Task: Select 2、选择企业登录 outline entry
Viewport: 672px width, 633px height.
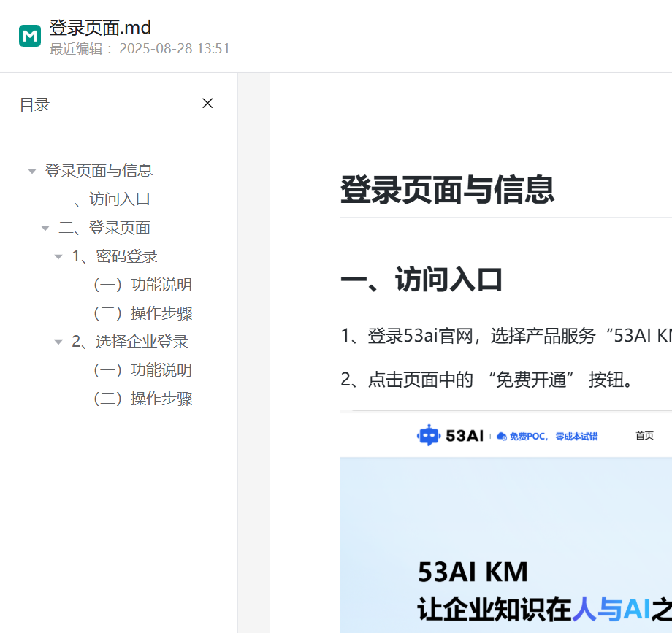Action: (x=130, y=342)
